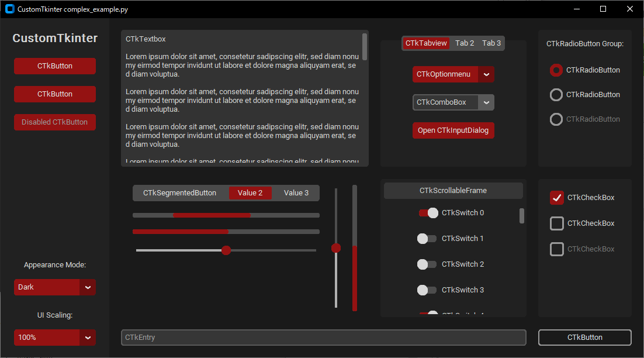Select the second CTkRadioButton
Viewport: 644px width, 358px height.
(x=556, y=94)
